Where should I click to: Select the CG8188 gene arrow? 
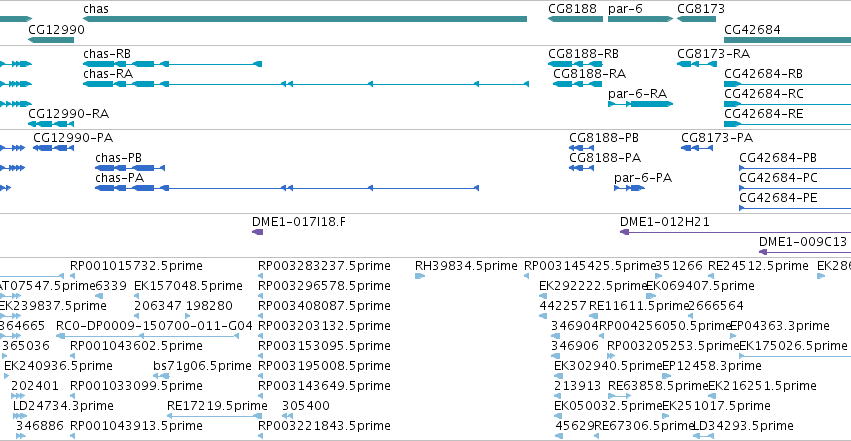(575, 20)
